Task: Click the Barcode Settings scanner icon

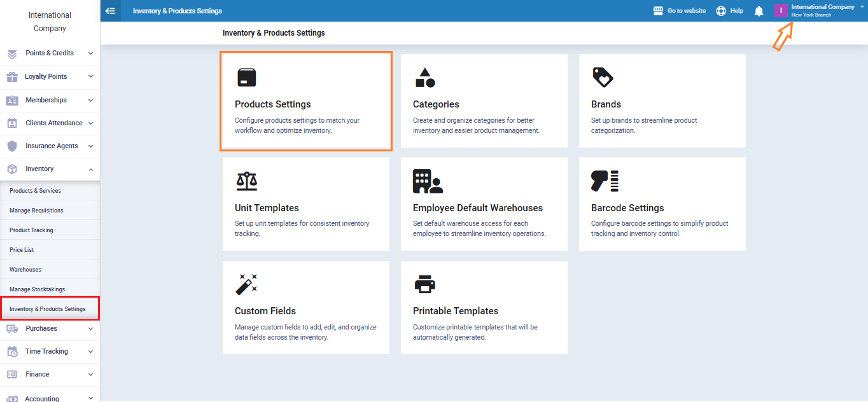Action: pyautogui.click(x=605, y=181)
